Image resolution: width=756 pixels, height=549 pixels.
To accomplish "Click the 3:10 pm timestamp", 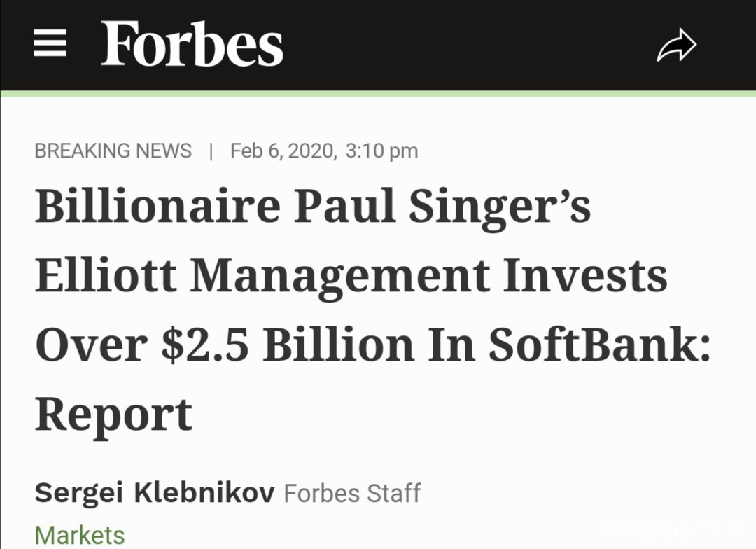I will (381, 151).
